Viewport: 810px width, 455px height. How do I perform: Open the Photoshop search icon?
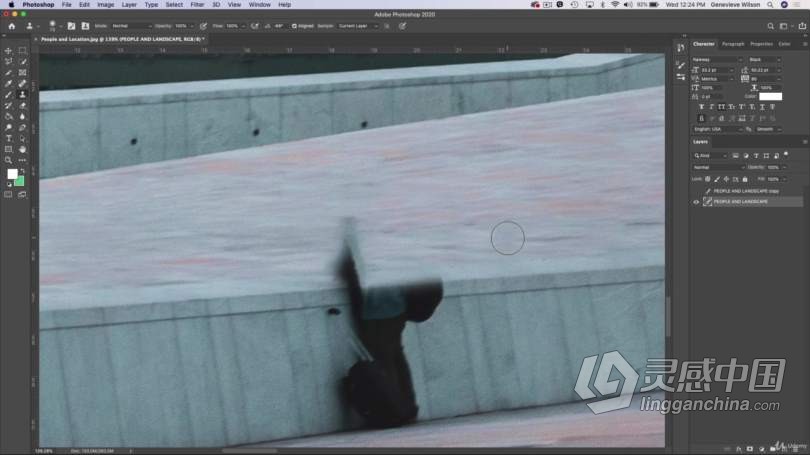click(770, 26)
